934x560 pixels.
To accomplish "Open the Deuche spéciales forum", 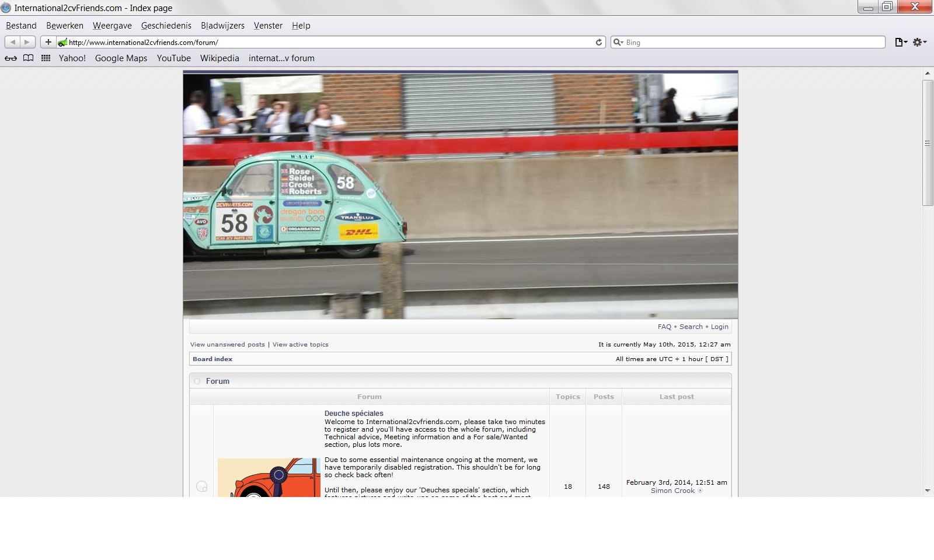I will (354, 414).
